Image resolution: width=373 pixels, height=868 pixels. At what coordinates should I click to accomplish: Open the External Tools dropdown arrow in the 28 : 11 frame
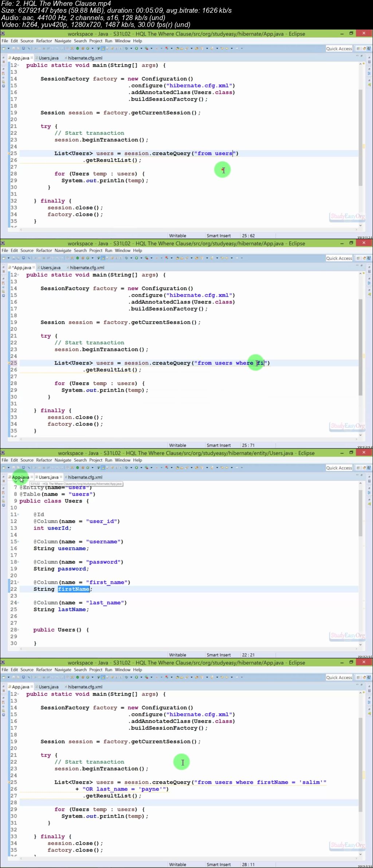tap(151, 677)
